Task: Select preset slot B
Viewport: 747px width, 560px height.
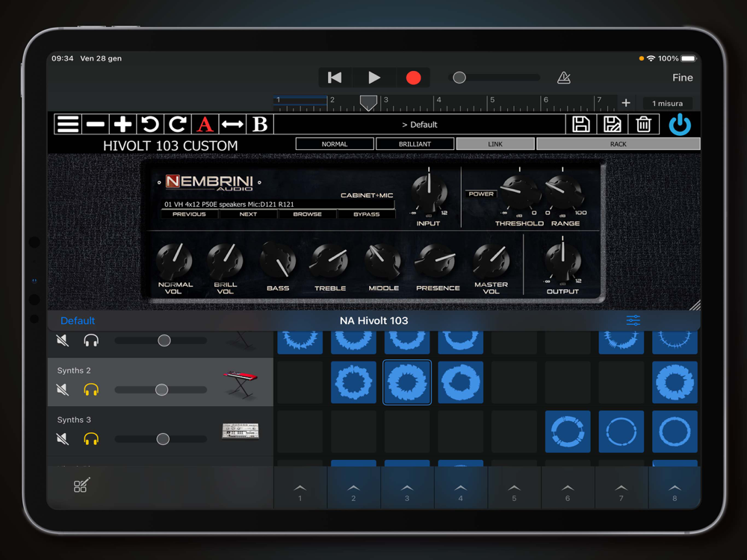Action: (260, 124)
